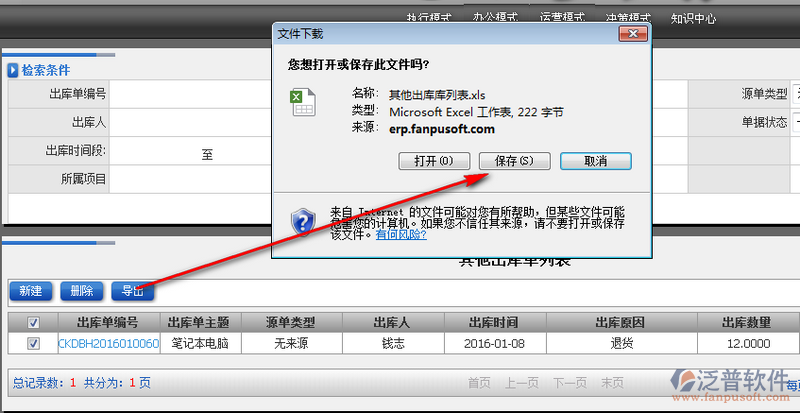Click the 保存(S) button
This screenshot has width=800, height=413.
(x=514, y=161)
